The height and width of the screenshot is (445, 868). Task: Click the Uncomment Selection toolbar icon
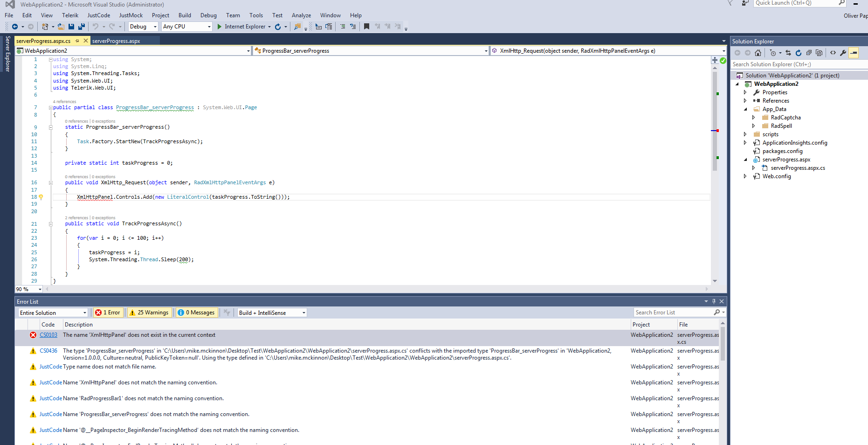[x=353, y=27]
